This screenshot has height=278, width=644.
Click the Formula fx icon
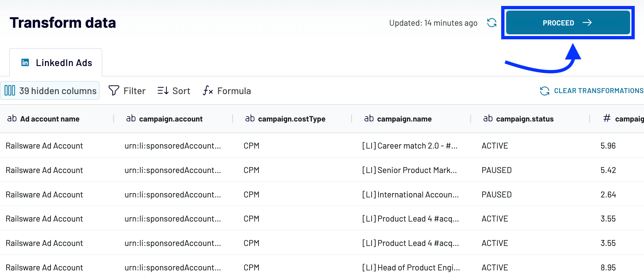(208, 90)
